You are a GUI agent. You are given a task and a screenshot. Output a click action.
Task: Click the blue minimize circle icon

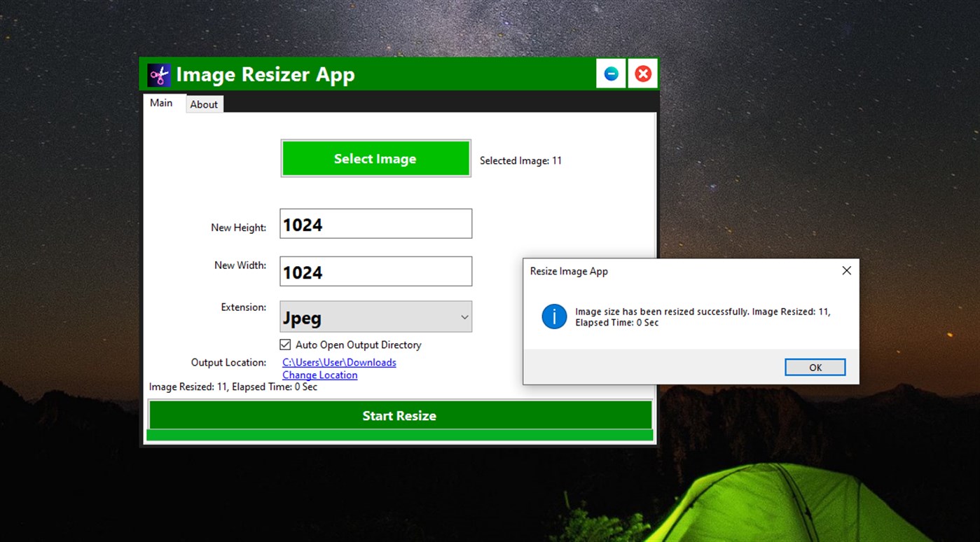point(610,73)
